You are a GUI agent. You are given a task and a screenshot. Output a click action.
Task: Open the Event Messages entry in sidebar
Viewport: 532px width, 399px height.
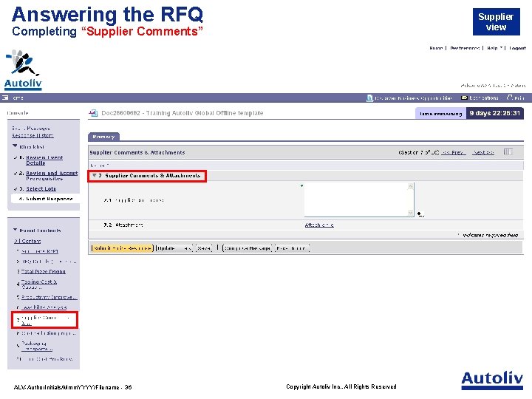click(x=31, y=129)
